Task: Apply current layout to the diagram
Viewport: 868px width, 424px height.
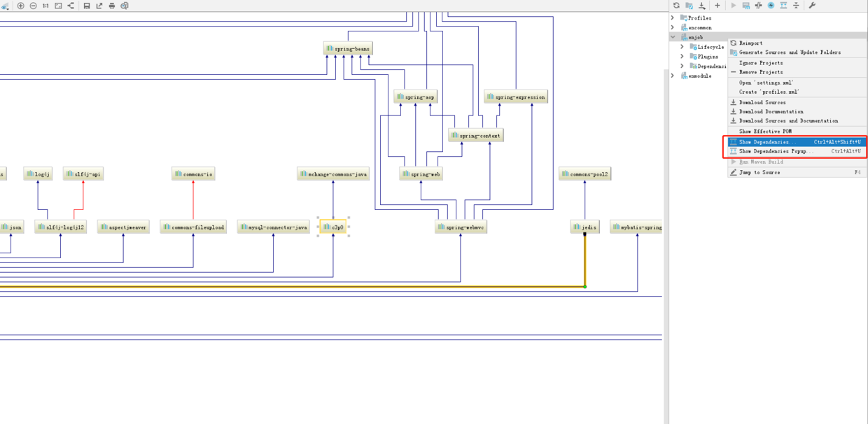Action: pyautogui.click(x=71, y=6)
